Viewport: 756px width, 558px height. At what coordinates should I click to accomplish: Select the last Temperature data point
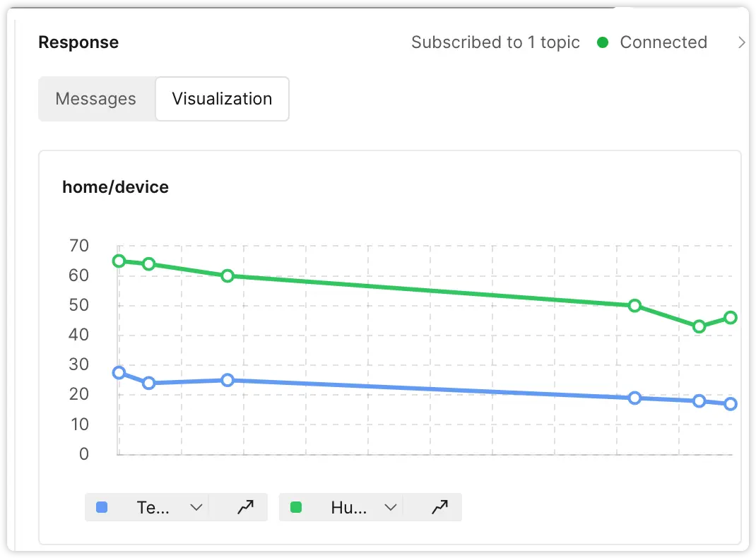pos(730,404)
